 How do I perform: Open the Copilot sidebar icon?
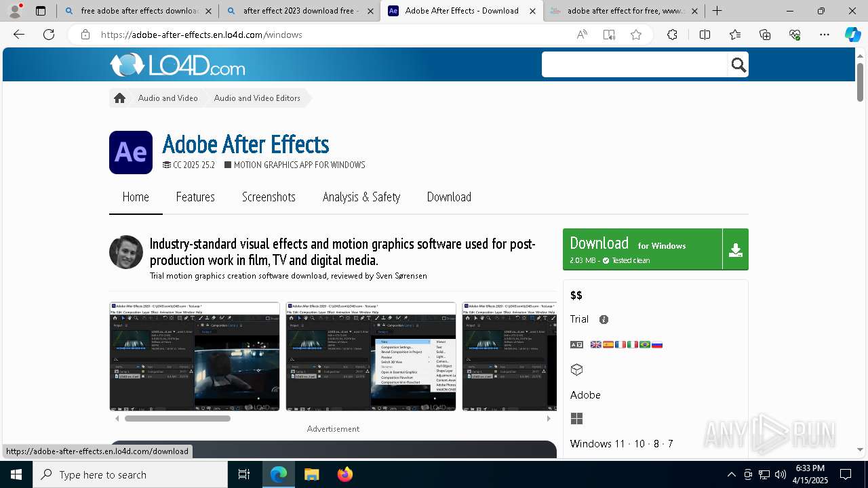(x=852, y=35)
